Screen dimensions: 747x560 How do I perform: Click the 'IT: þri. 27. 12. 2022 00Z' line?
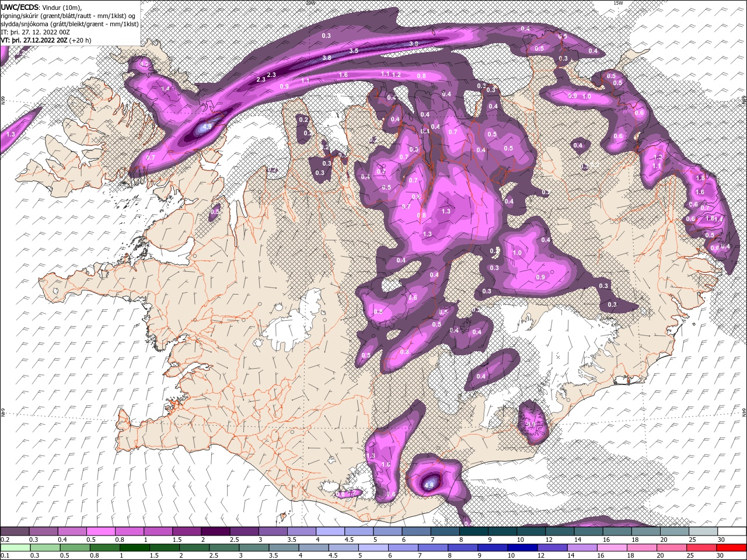tap(36, 32)
